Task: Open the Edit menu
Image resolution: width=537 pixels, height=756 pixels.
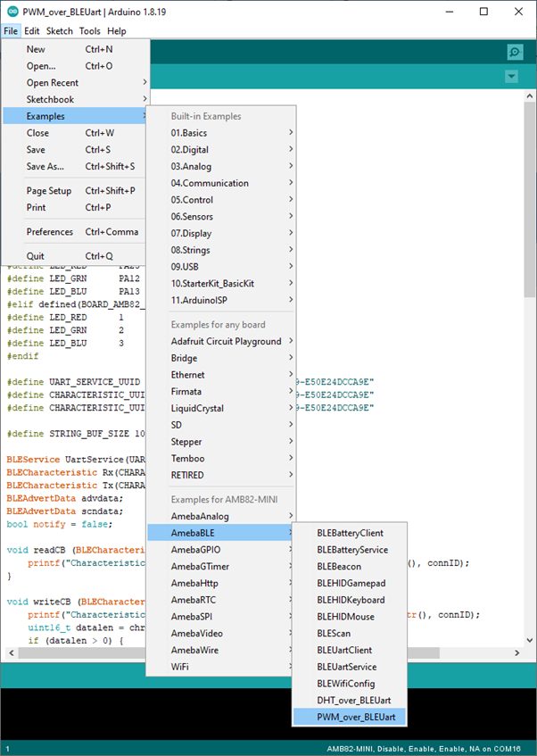Action: pos(31,31)
